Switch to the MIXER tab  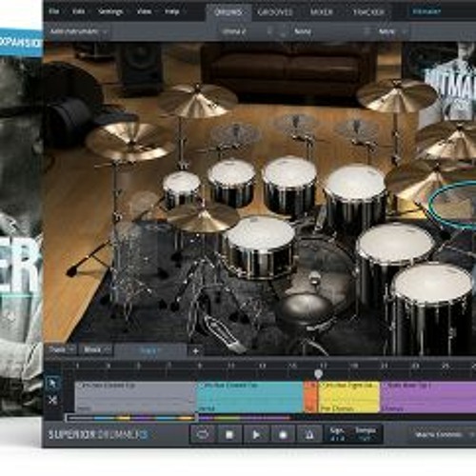[322, 12]
